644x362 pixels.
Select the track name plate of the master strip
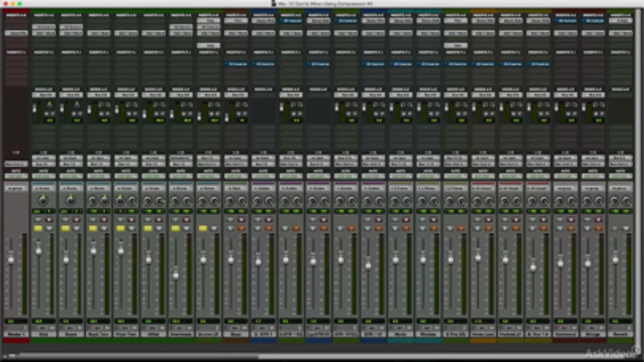pyautogui.click(x=16, y=334)
